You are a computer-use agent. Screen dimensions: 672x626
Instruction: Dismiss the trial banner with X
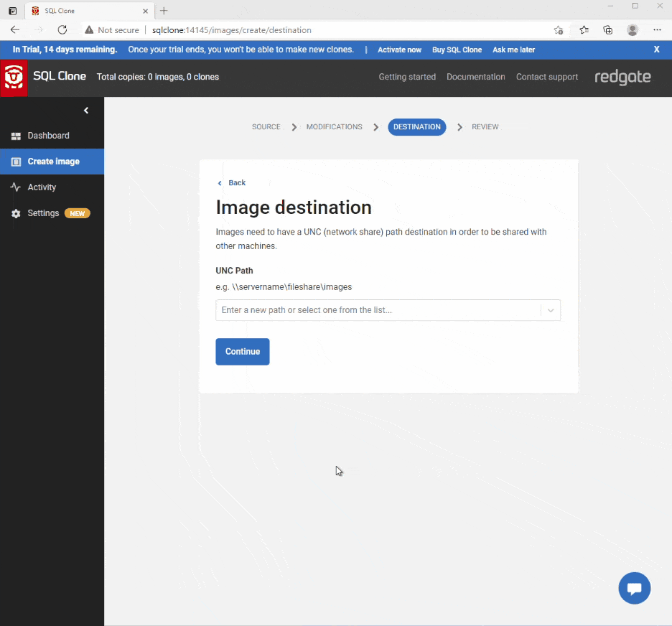point(656,50)
